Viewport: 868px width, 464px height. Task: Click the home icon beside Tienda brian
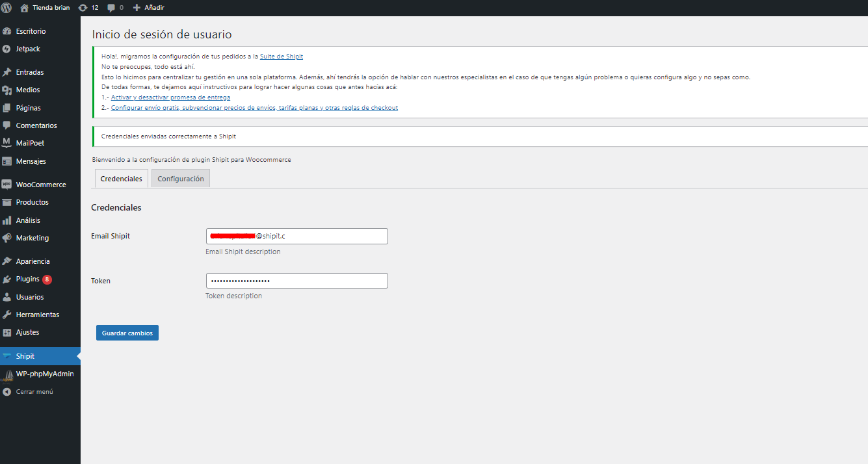tap(25, 8)
